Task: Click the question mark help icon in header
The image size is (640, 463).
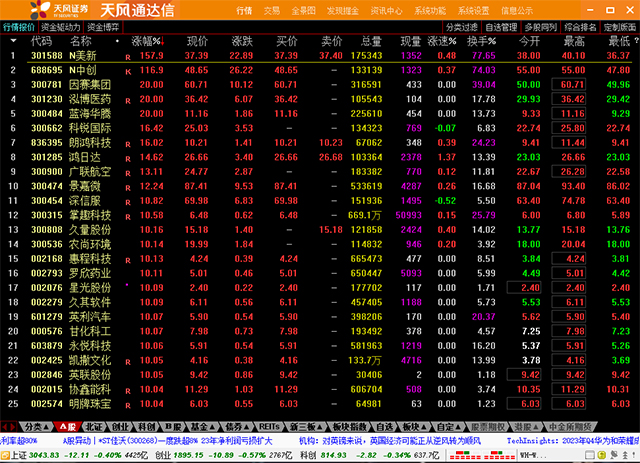Action: click(636, 41)
